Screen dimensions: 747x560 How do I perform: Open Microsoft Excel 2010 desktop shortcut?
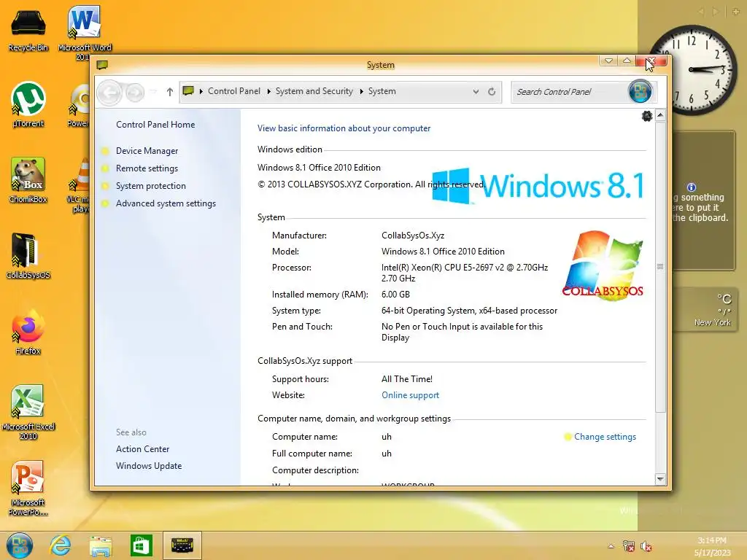28,412
